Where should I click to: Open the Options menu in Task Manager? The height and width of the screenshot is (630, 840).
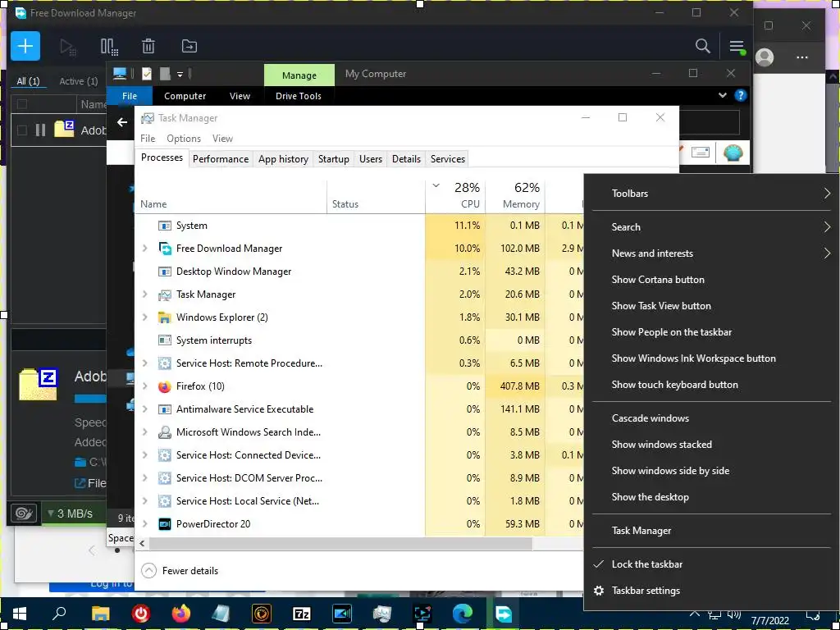click(183, 139)
